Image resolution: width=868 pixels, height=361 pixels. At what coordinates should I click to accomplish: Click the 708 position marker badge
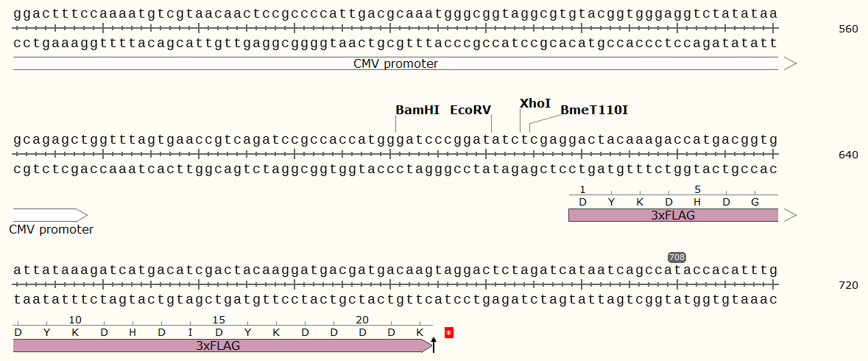[x=677, y=257]
